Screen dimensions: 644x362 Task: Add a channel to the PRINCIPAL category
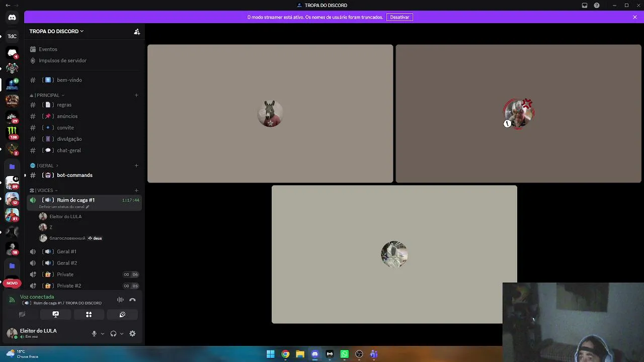click(x=136, y=95)
